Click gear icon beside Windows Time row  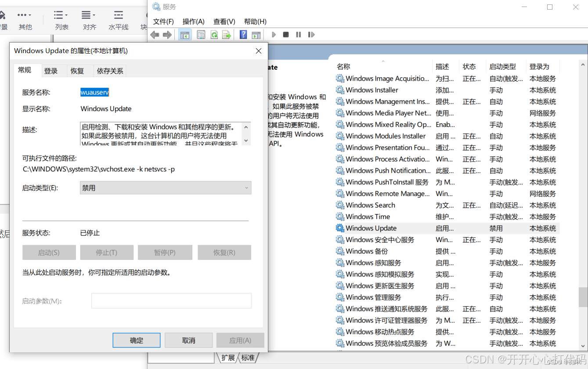pyautogui.click(x=340, y=217)
